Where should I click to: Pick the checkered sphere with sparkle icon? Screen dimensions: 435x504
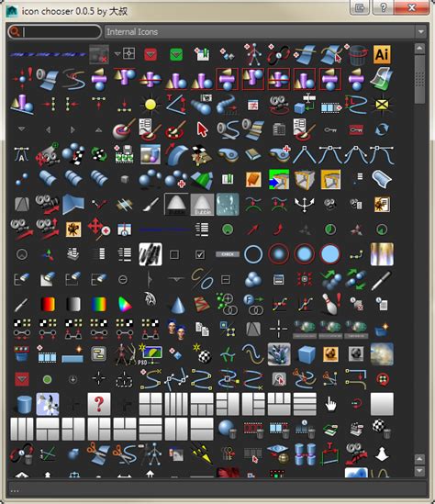tap(202, 354)
